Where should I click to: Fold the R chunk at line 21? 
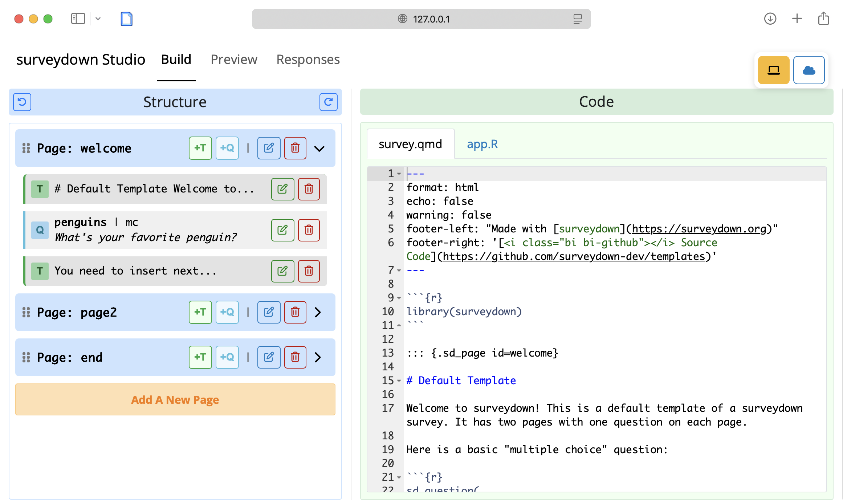pyautogui.click(x=399, y=477)
